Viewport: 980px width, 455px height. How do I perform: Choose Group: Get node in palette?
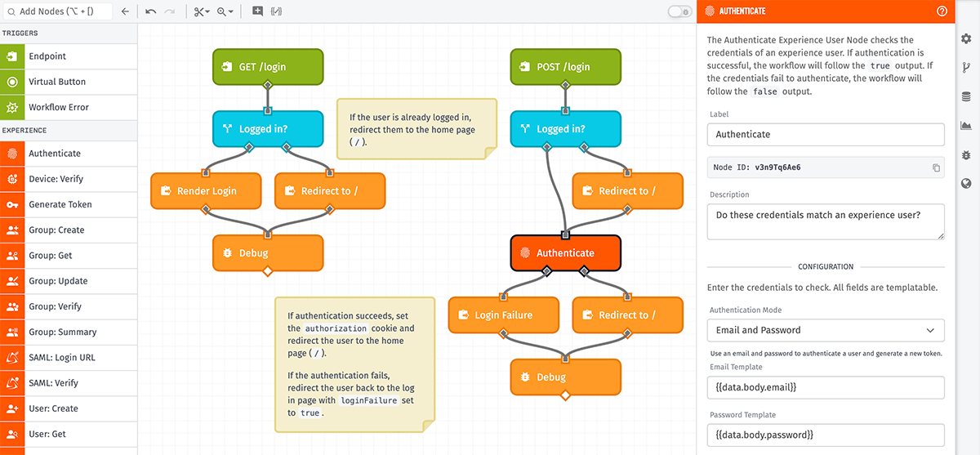coord(69,256)
